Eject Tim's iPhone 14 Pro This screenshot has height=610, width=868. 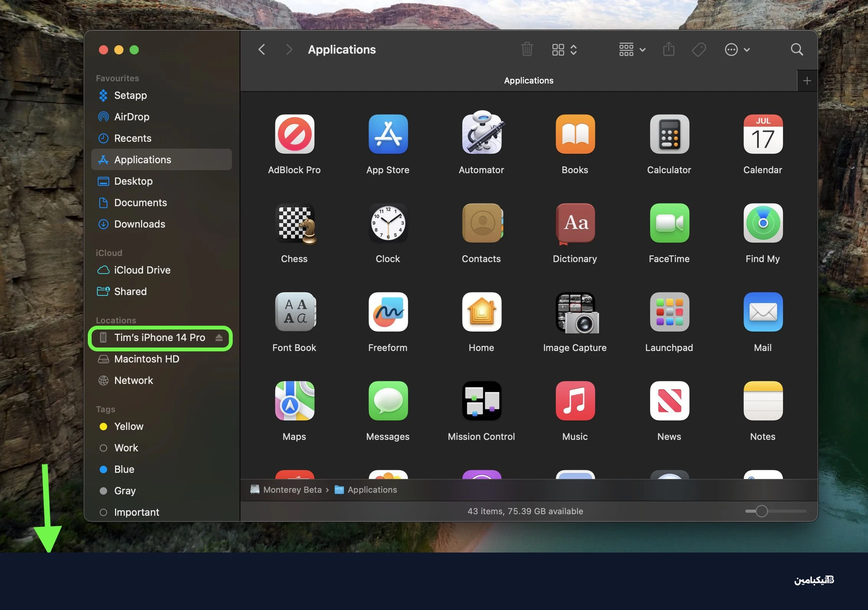pyautogui.click(x=219, y=338)
